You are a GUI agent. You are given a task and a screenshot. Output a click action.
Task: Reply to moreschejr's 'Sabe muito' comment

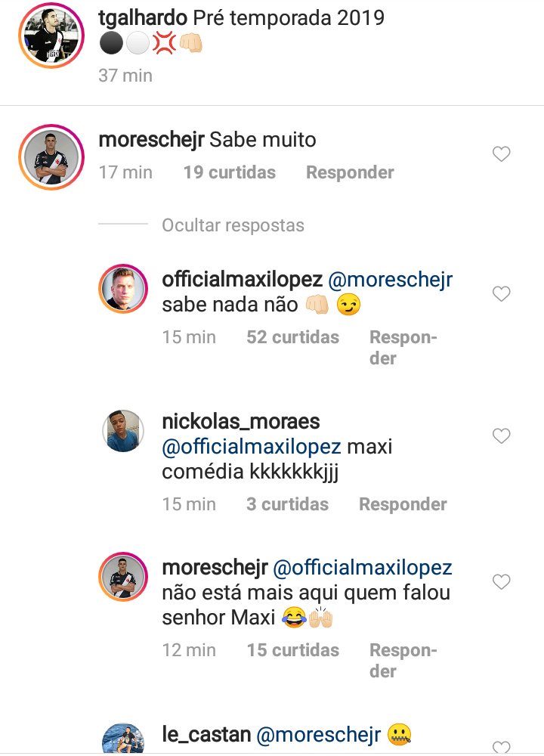(350, 172)
